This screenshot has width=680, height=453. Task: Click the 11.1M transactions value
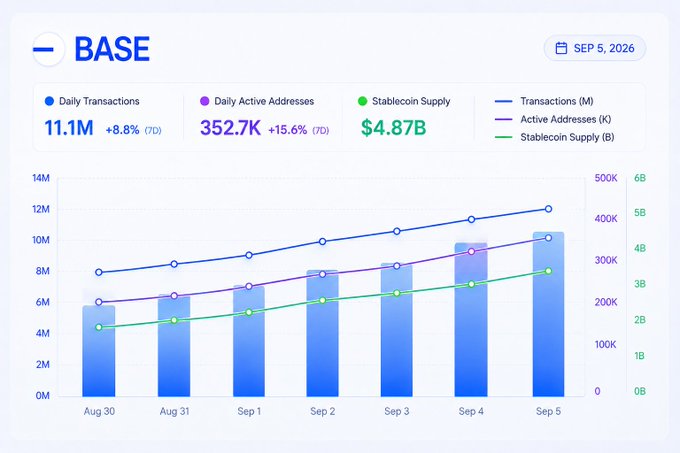[x=69, y=128]
